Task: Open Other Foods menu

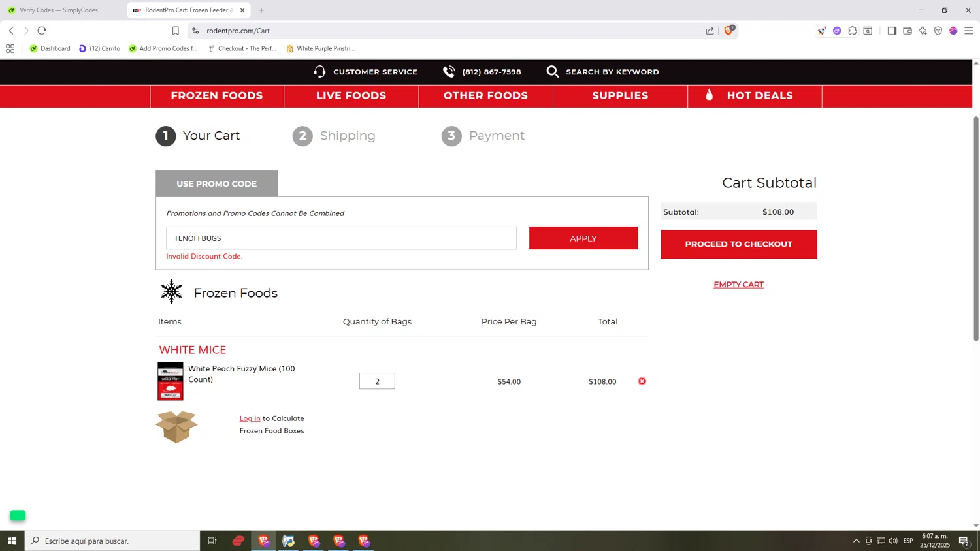Action: point(485,95)
